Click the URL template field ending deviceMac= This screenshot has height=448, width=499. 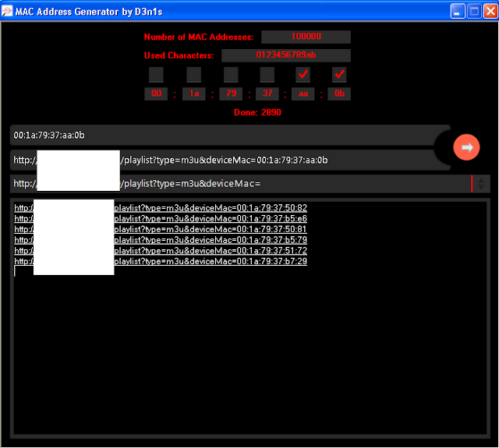(x=240, y=184)
